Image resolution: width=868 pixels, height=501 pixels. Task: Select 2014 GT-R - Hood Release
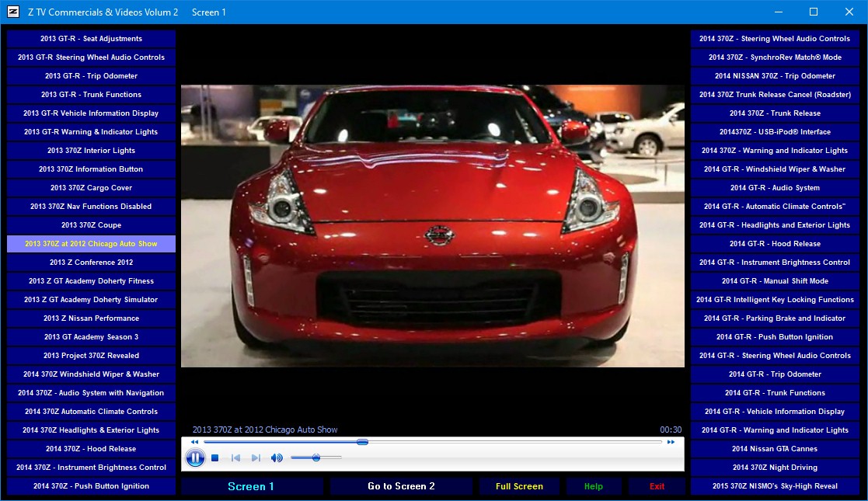click(x=775, y=244)
